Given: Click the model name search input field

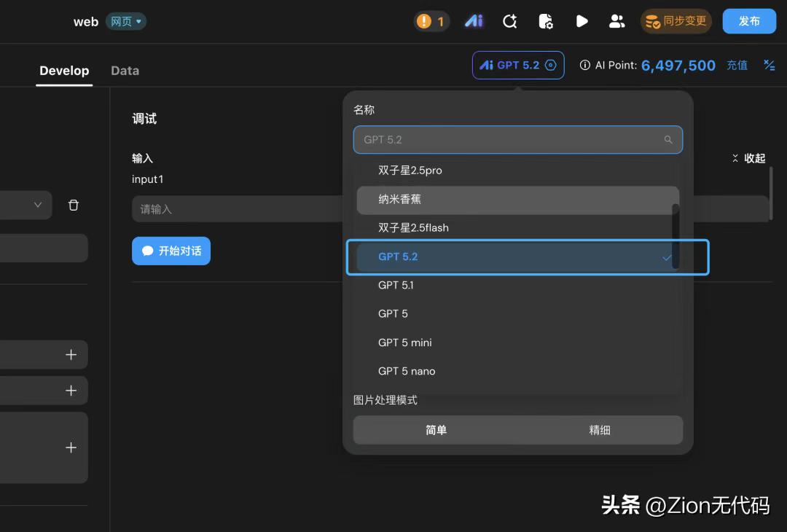Looking at the screenshot, I should 518,139.
